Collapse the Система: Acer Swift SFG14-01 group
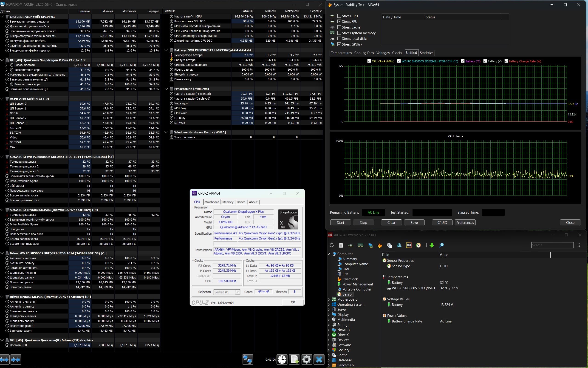 2,17
